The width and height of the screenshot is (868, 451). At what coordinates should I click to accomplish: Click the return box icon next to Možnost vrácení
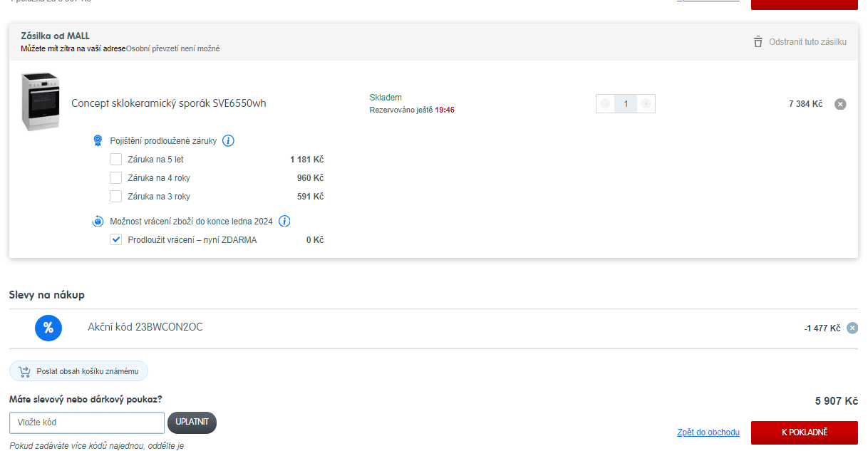click(98, 222)
